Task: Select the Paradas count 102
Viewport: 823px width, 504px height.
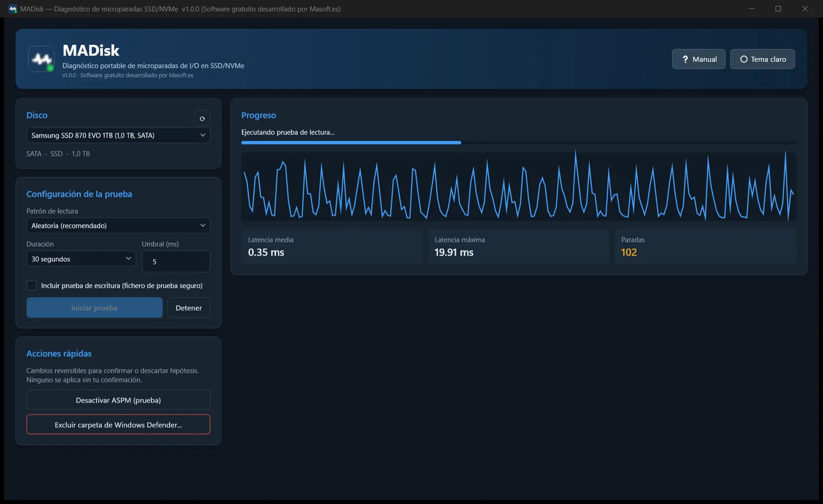Action: (x=629, y=253)
